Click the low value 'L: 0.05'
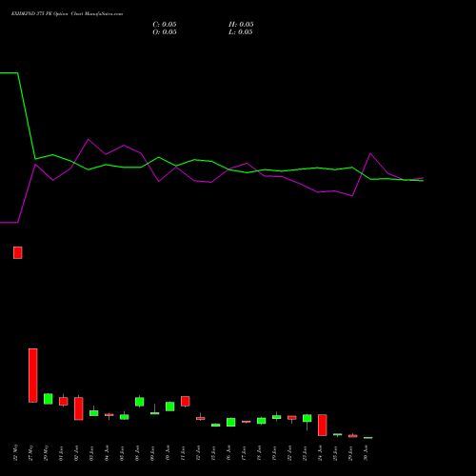The image size is (476, 476). point(241,32)
